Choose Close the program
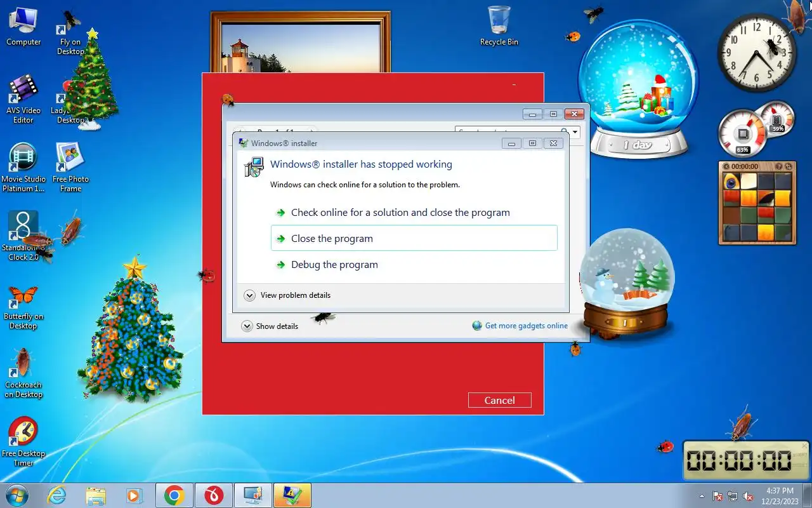Image resolution: width=812 pixels, height=508 pixels. coord(414,238)
